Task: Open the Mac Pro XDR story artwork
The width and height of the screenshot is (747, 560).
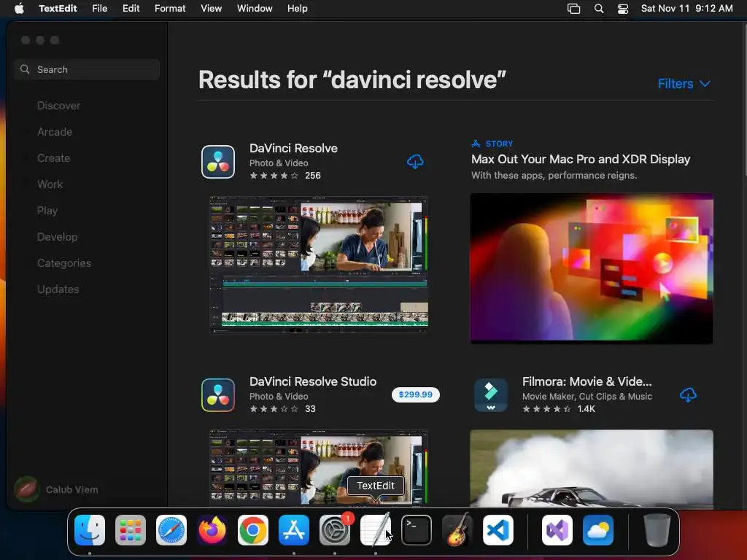Action: [591, 268]
